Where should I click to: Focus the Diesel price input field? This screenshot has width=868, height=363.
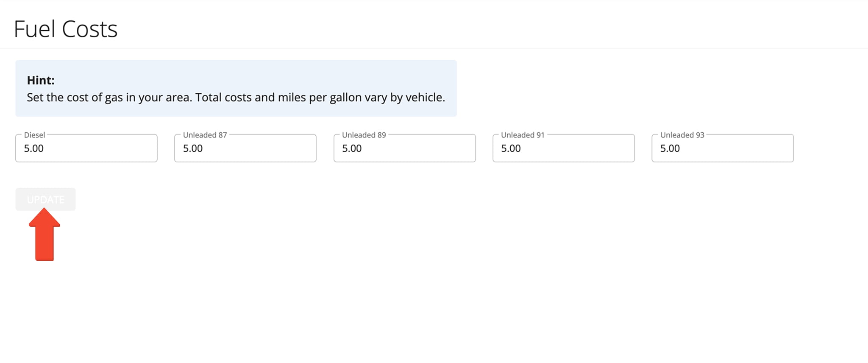86,148
